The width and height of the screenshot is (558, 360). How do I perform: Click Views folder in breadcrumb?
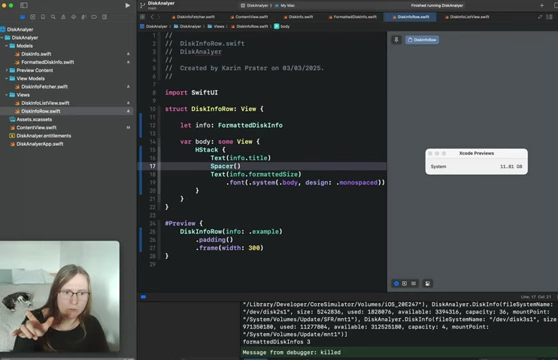(216, 26)
